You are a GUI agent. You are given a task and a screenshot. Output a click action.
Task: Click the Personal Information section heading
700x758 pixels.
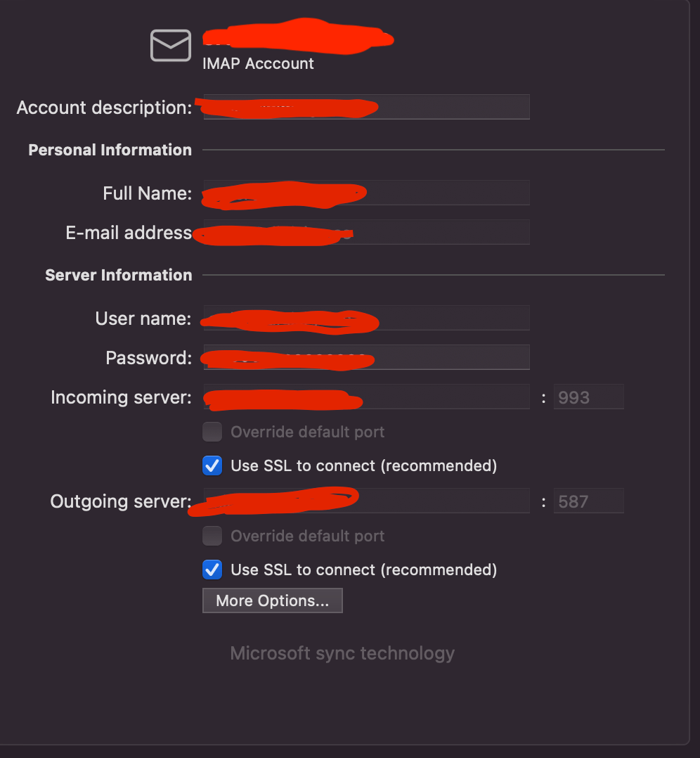[x=110, y=150]
